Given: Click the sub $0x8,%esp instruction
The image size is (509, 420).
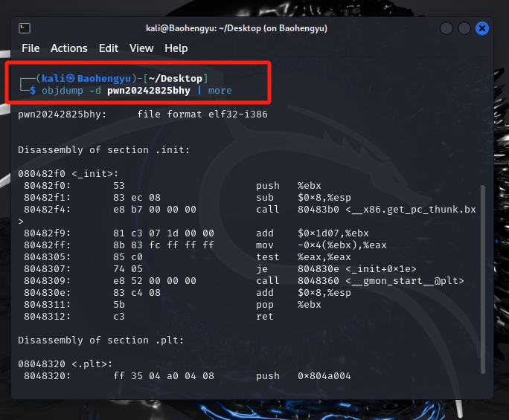Looking at the screenshot, I should (303, 198).
